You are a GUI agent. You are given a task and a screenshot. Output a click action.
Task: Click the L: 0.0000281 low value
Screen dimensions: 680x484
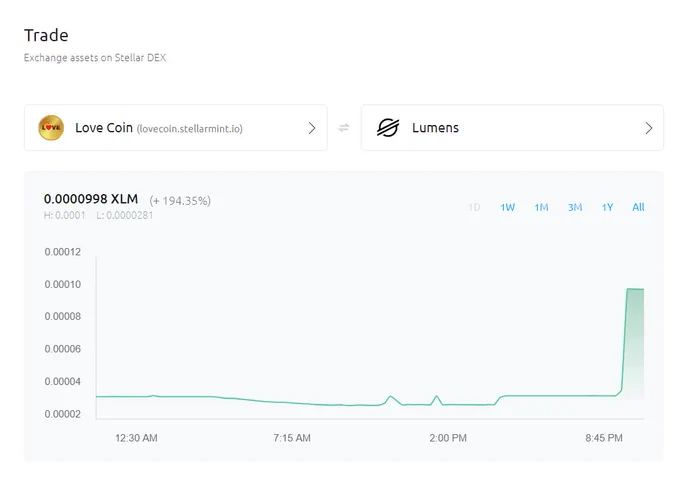click(125, 215)
